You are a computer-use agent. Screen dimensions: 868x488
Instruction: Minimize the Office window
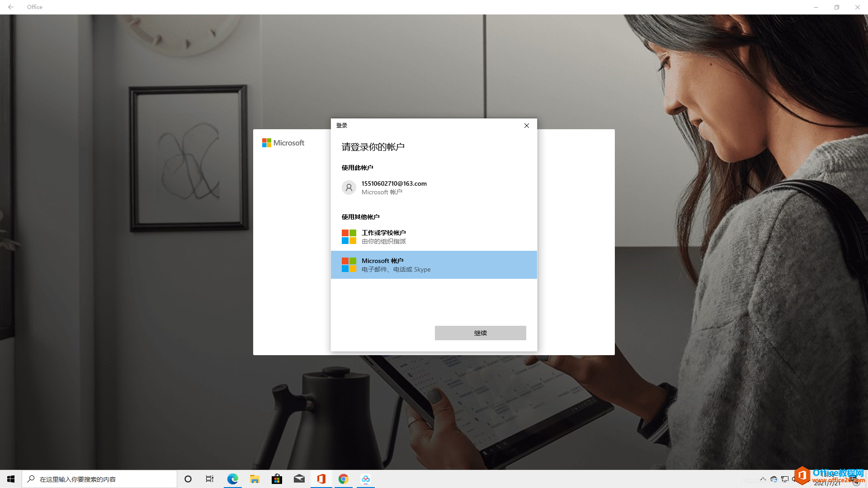tap(816, 7)
